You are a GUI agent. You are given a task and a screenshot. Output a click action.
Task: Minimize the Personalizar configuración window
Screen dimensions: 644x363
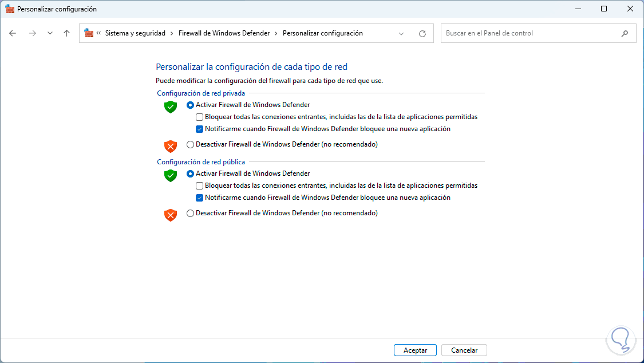(x=578, y=9)
